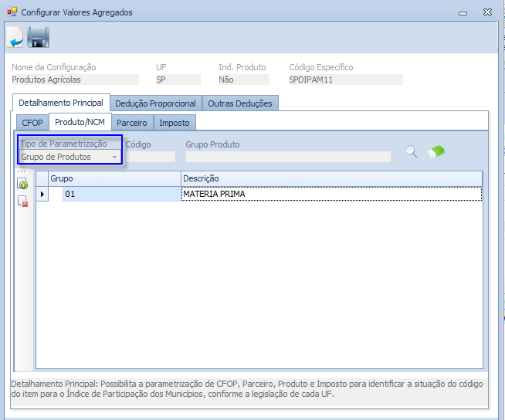The height and width of the screenshot is (420, 505).
Task: Switch to the Dedução Proporcional tab
Action: [x=155, y=103]
